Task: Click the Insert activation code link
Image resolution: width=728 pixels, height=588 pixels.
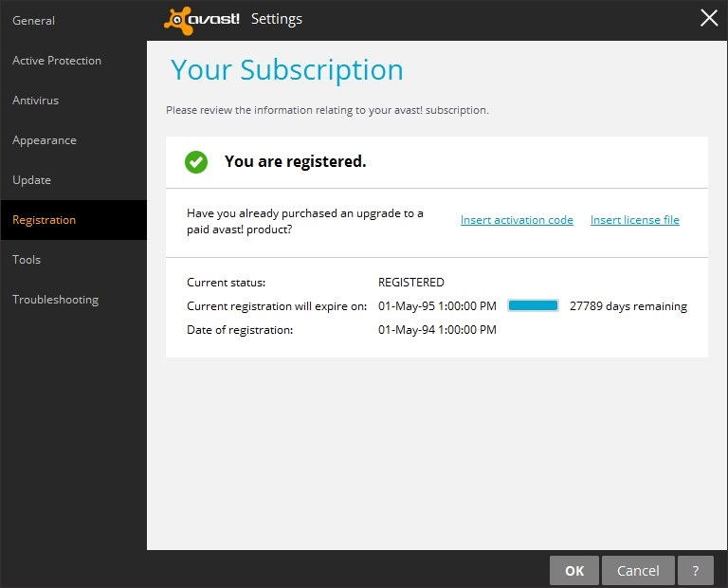Action: click(x=517, y=220)
